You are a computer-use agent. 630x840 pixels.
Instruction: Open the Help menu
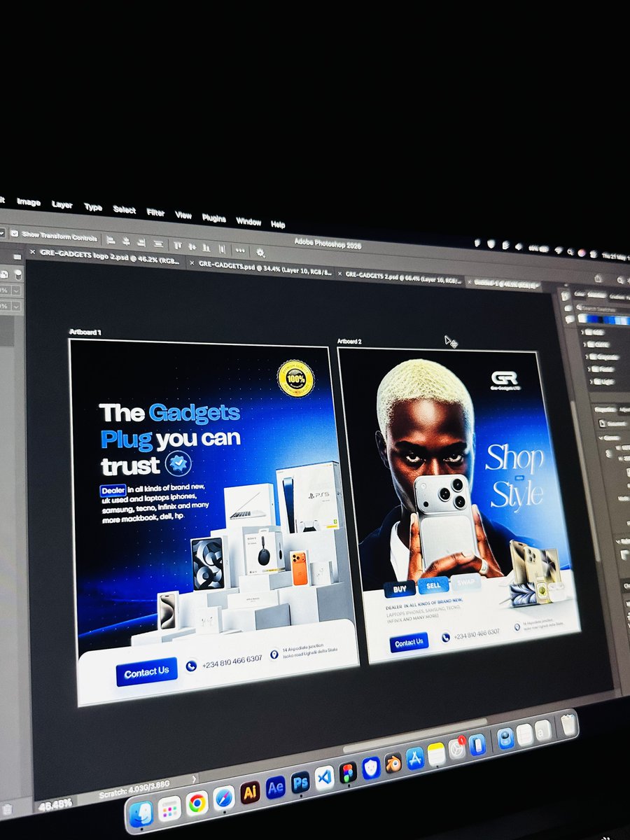[278, 225]
